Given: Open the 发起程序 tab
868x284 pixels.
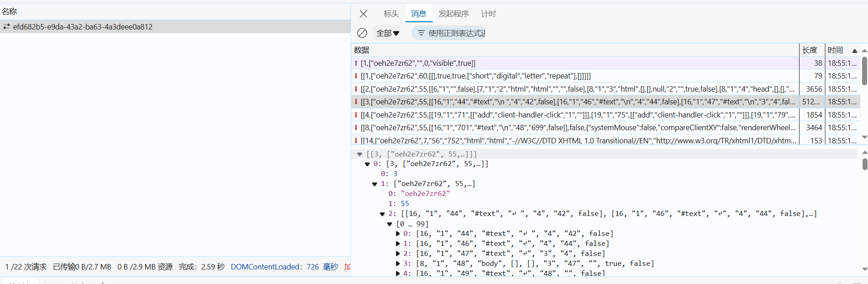Looking at the screenshot, I should [x=453, y=14].
